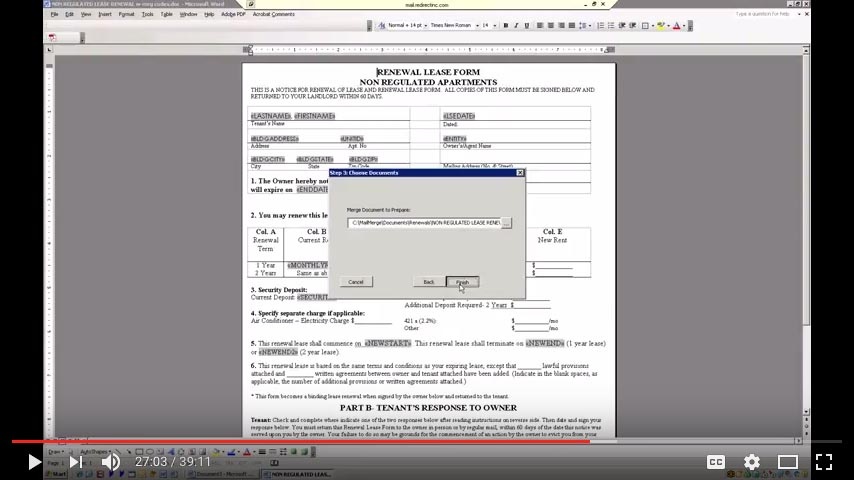Align text right
The image size is (854, 480).
pos(561,26)
